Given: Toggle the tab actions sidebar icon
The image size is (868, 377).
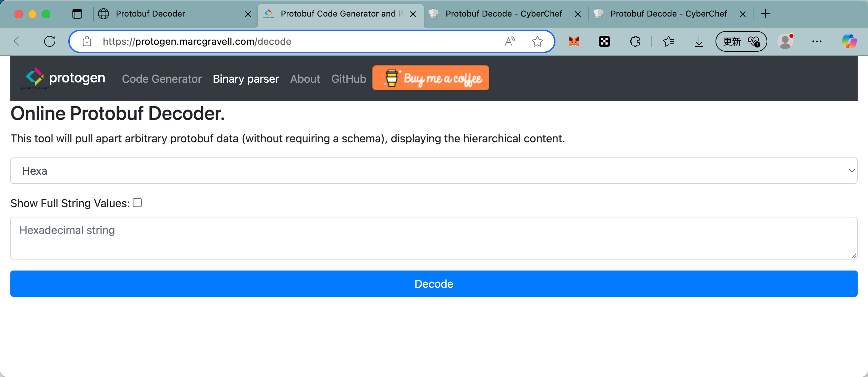Looking at the screenshot, I should pyautogui.click(x=77, y=14).
